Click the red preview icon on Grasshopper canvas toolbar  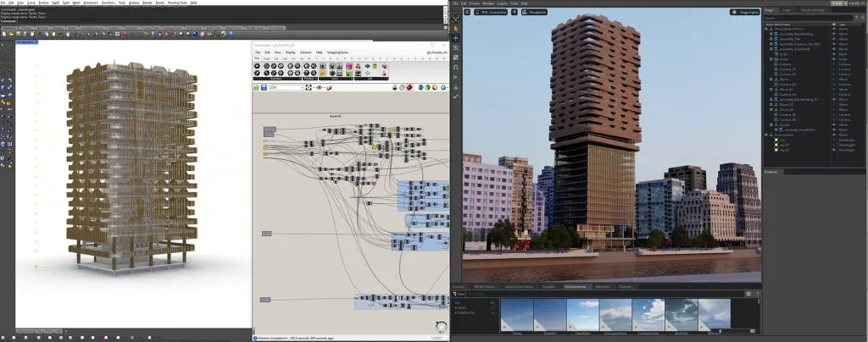tap(409, 87)
